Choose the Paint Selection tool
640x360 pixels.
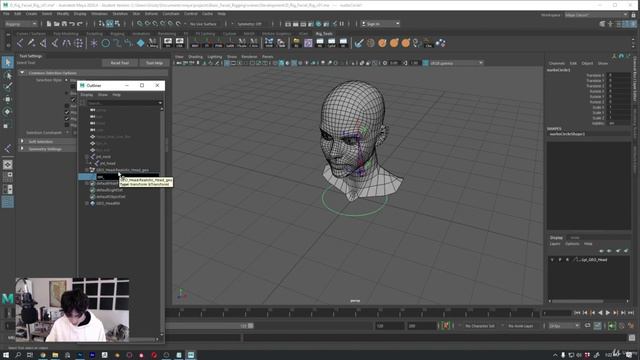[7, 87]
